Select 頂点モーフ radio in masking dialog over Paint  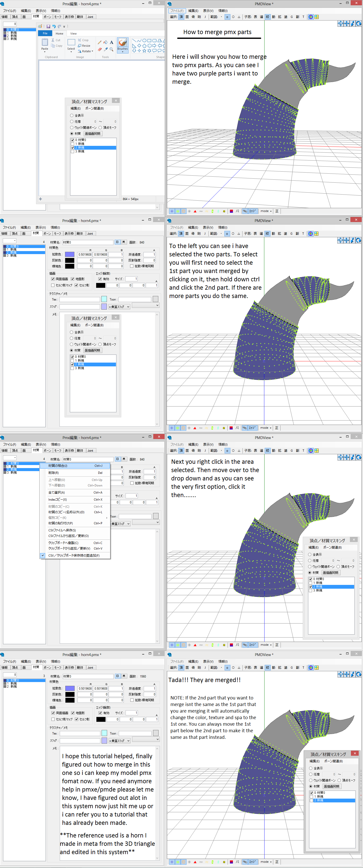[100, 128]
